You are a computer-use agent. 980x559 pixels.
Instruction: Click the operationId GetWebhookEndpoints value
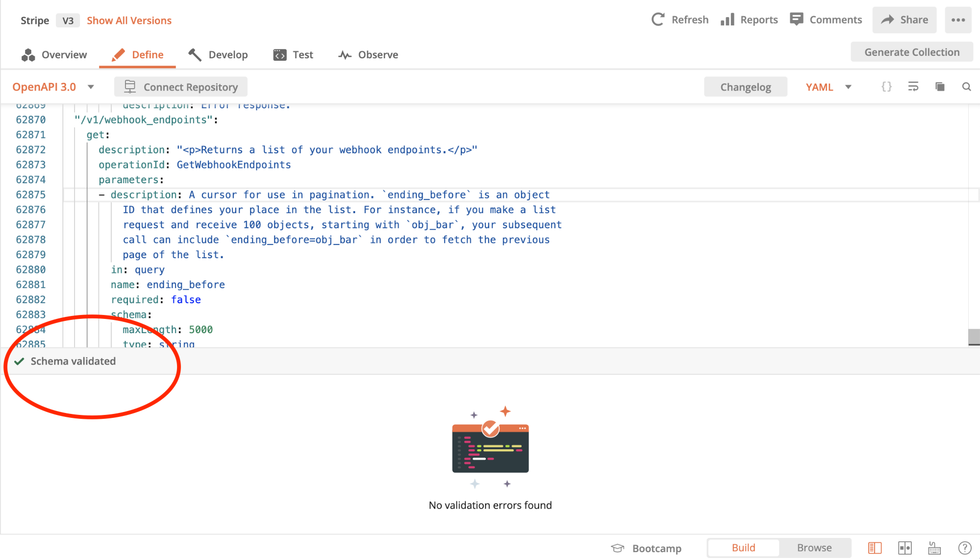coord(234,165)
